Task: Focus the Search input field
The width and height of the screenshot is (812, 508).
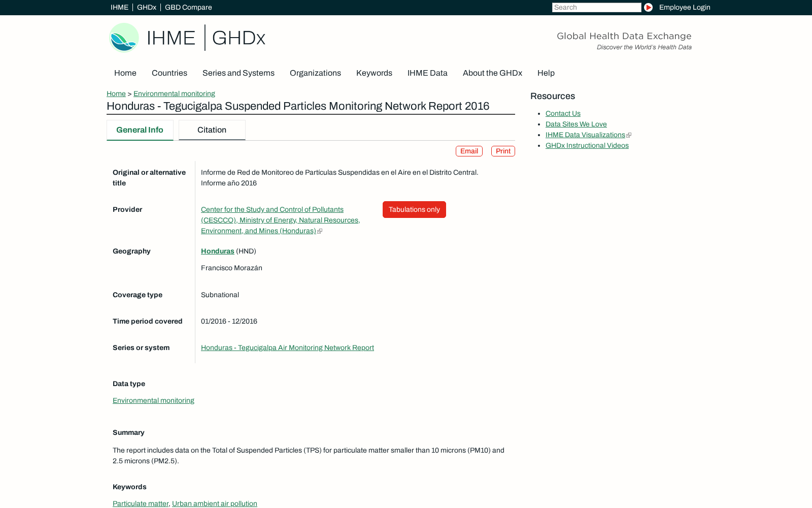Action: [x=597, y=7]
